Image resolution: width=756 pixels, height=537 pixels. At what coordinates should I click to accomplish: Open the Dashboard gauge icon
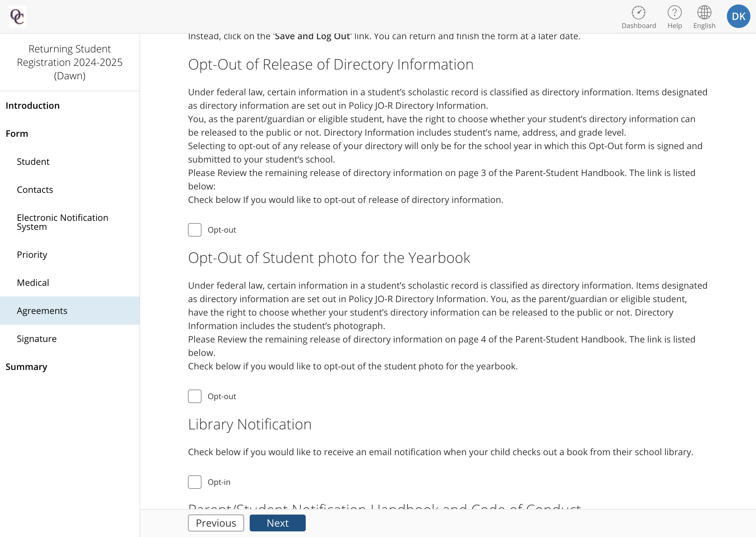[x=638, y=13]
